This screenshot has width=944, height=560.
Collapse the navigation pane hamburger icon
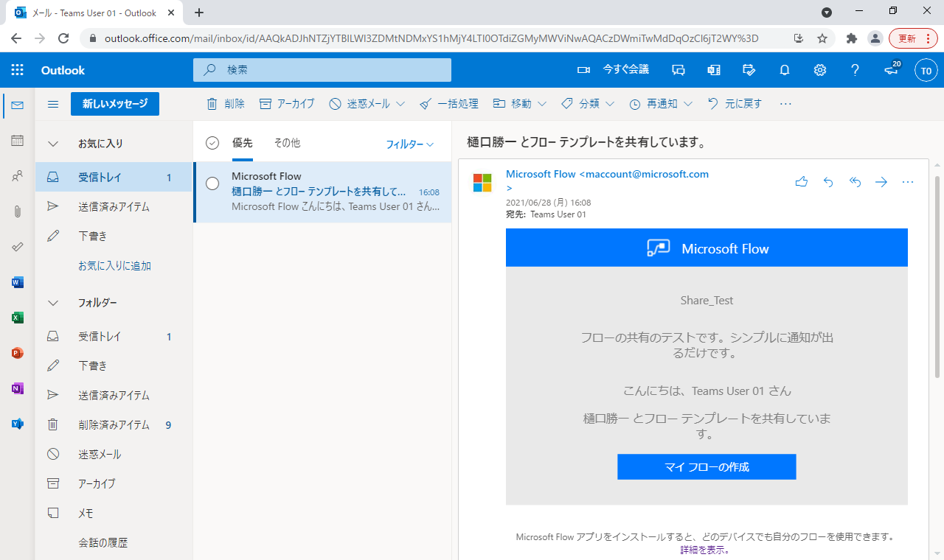click(53, 104)
